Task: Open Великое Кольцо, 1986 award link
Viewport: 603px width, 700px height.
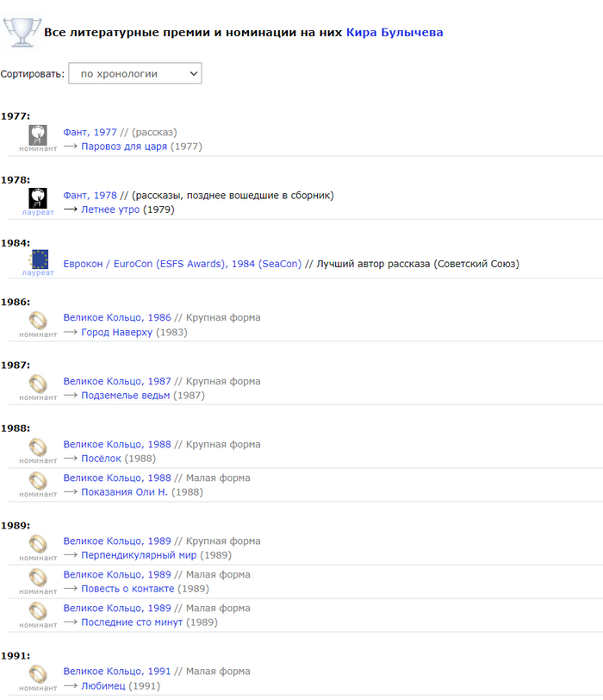Action: click(117, 317)
